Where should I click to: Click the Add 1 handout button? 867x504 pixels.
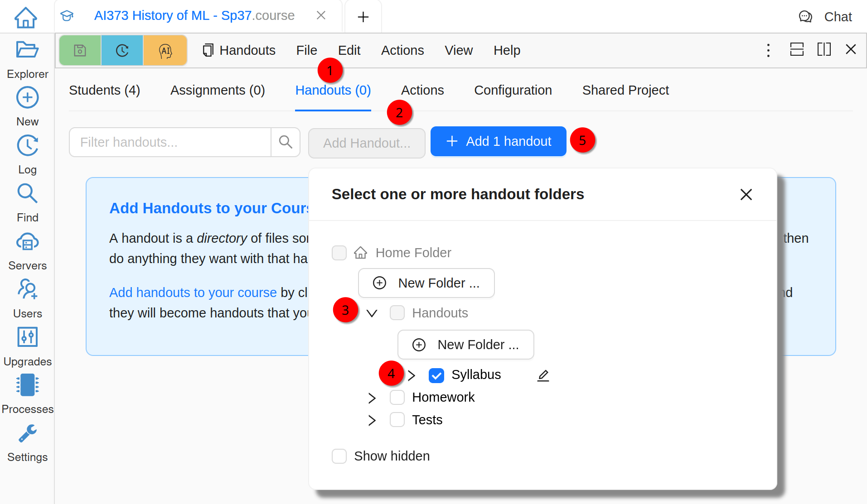coord(498,141)
